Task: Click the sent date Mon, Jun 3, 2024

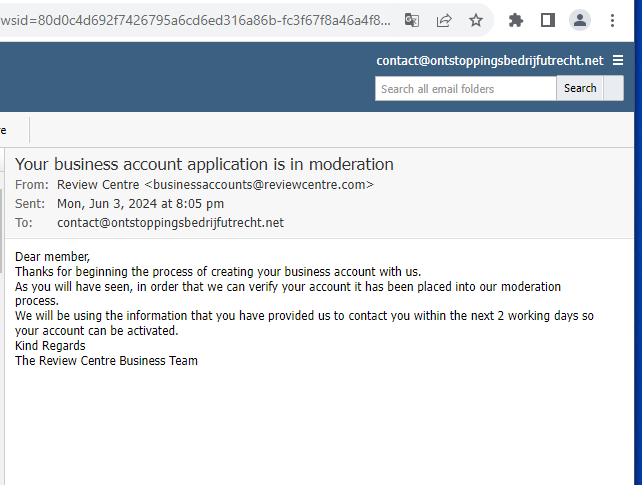Action: click(x=140, y=204)
